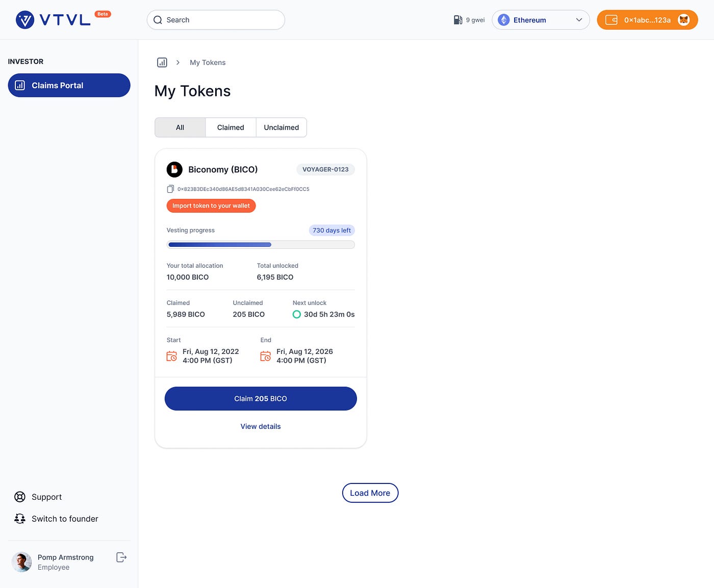Image resolution: width=714 pixels, height=588 pixels.
Task: Click the 730 days left badge
Action: [x=332, y=231]
